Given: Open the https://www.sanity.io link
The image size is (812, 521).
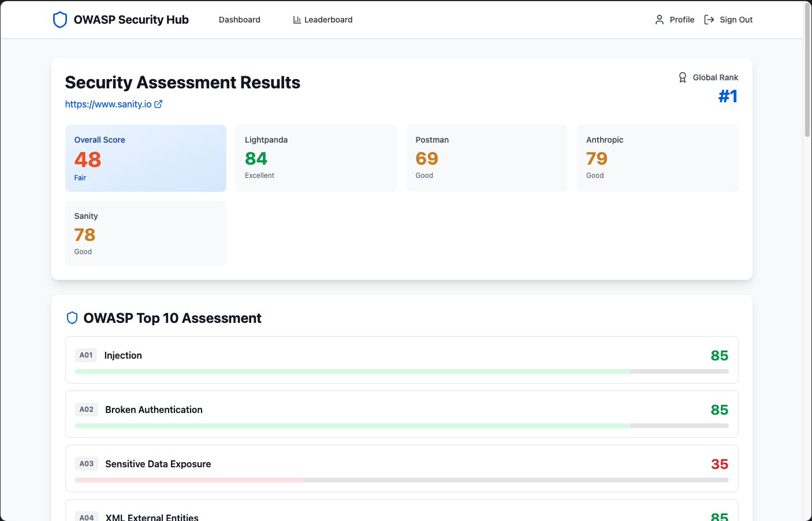Looking at the screenshot, I should tap(114, 104).
